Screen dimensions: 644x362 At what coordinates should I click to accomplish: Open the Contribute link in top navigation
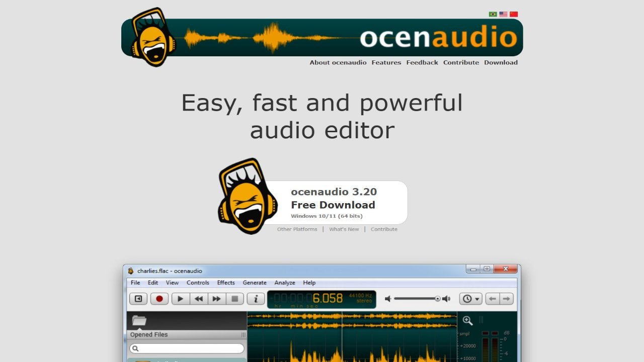point(461,62)
